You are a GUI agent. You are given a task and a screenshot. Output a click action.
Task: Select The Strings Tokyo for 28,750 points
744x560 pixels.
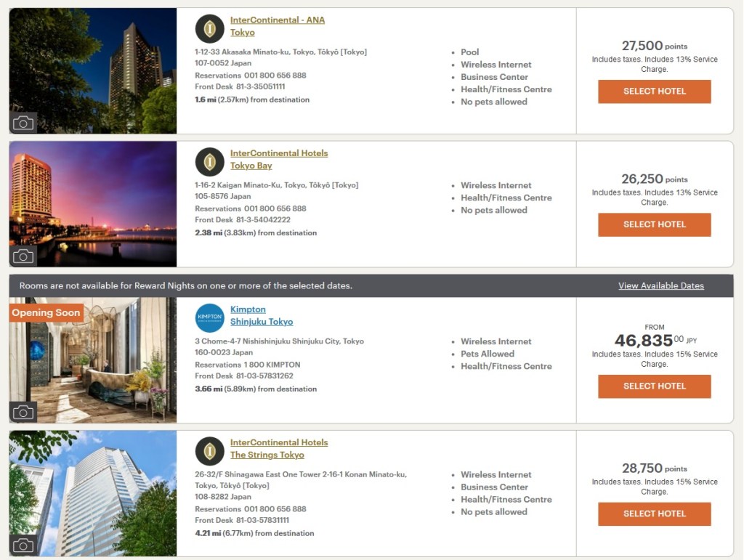click(x=654, y=514)
